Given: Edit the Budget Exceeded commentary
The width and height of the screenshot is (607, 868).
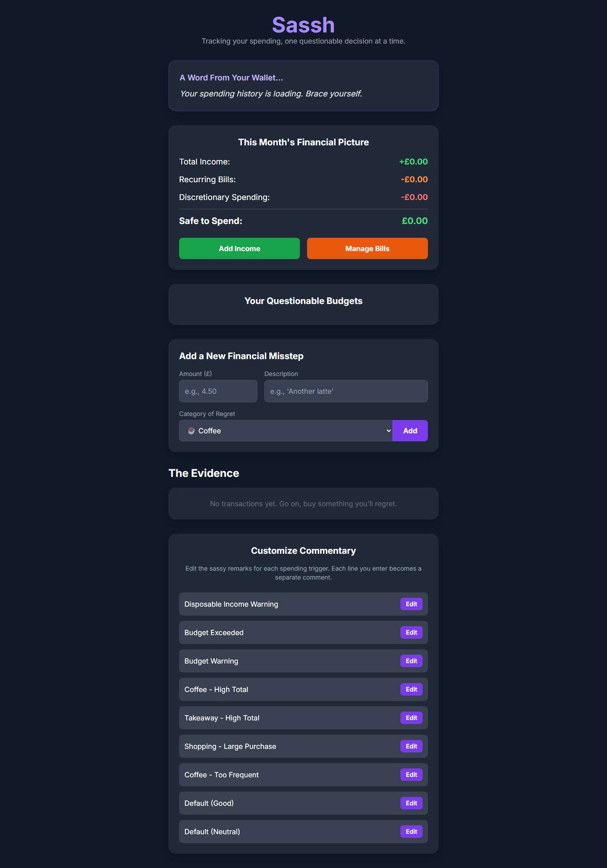Looking at the screenshot, I should point(411,632).
